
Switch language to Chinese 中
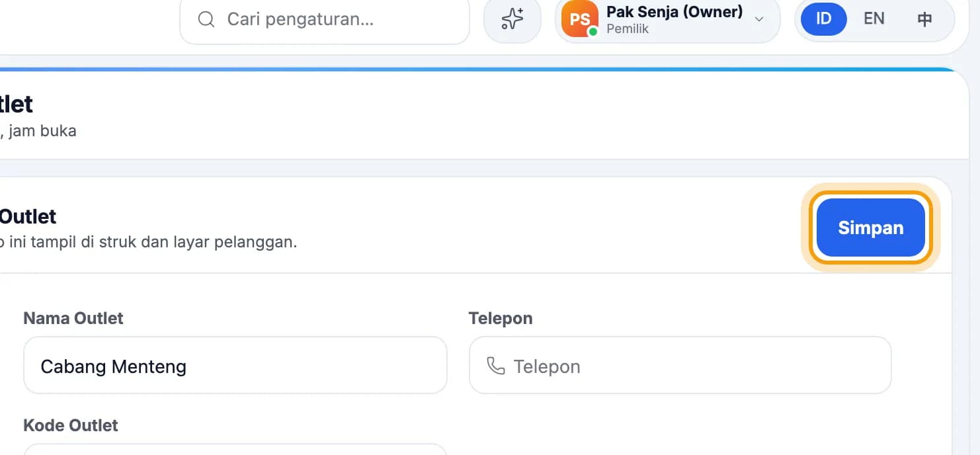point(925,19)
